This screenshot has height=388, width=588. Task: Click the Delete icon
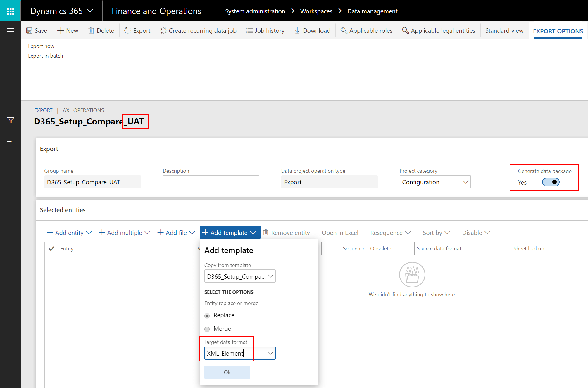[91, 30]
